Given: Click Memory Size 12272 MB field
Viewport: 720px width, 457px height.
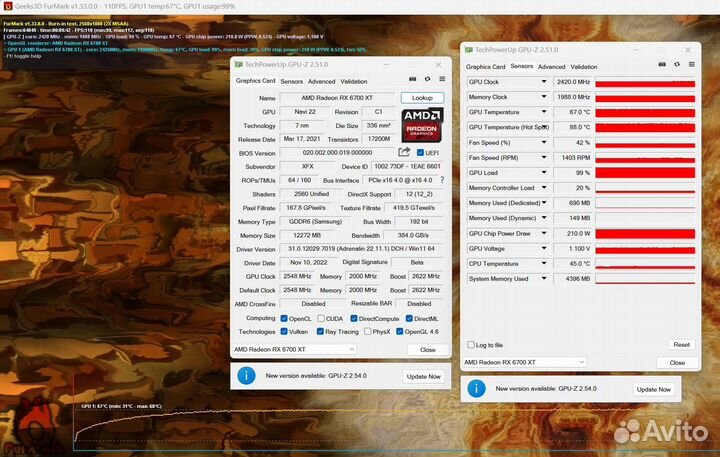Looking at the screenshot, I should coord(307,235).
